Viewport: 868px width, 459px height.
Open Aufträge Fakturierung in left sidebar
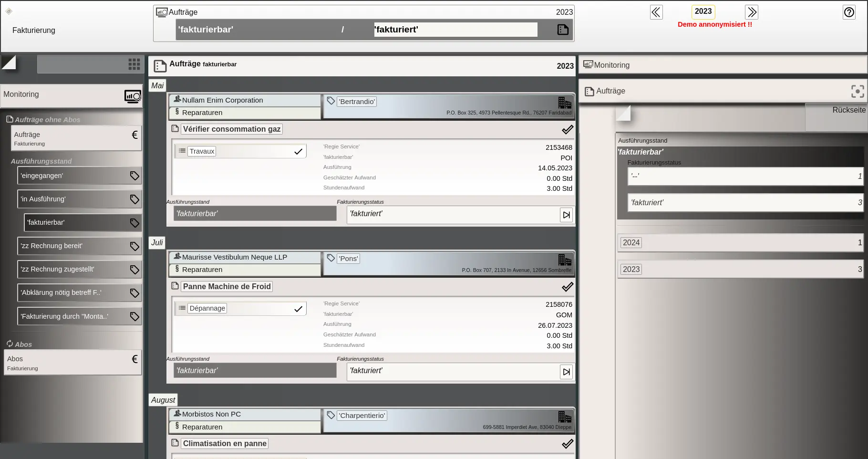[76, 138]
